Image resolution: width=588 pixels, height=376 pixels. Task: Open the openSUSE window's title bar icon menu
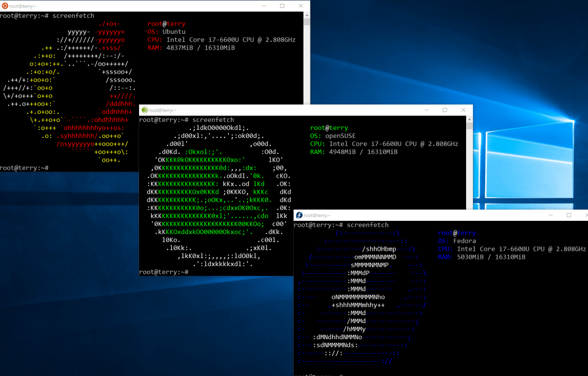coord(145,110)
